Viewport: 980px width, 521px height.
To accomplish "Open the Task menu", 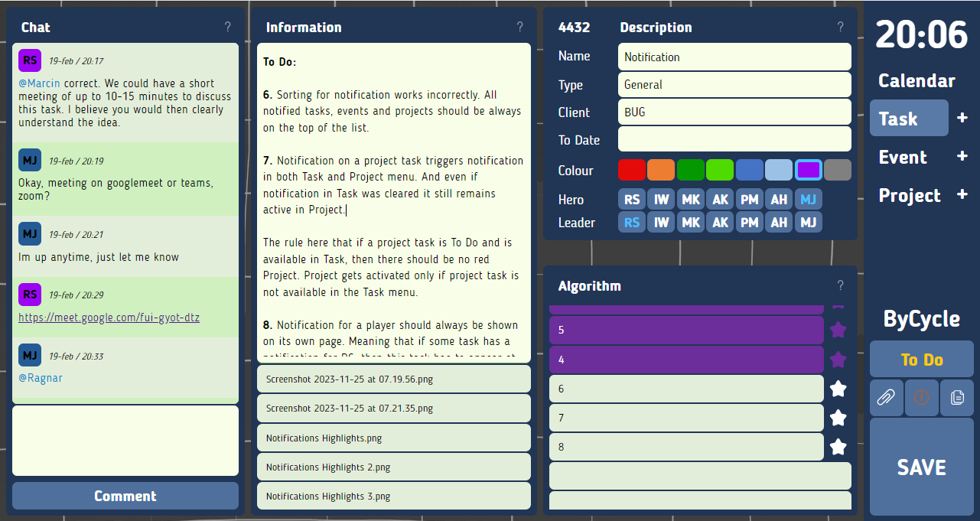I will 909,118.
